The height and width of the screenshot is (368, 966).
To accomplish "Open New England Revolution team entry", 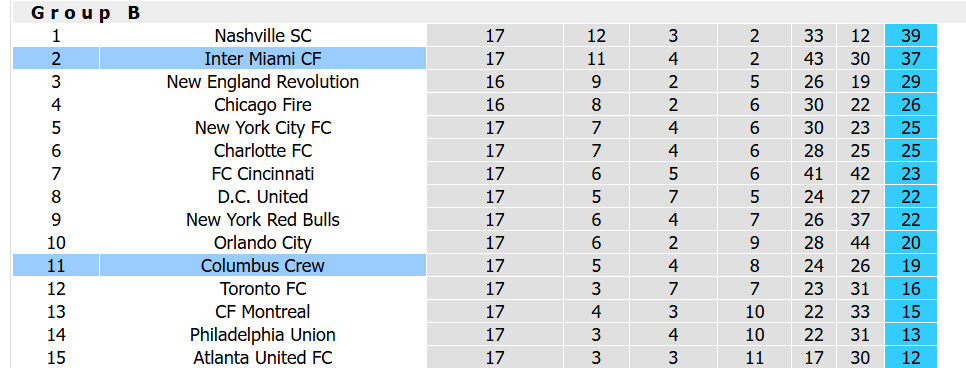I will point(263,81).
